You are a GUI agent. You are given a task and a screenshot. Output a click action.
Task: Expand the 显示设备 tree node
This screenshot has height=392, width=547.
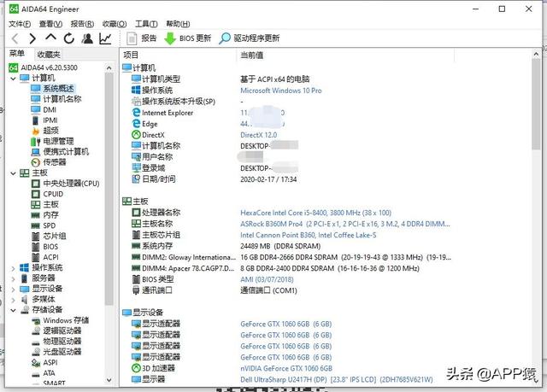pos(14,290)
